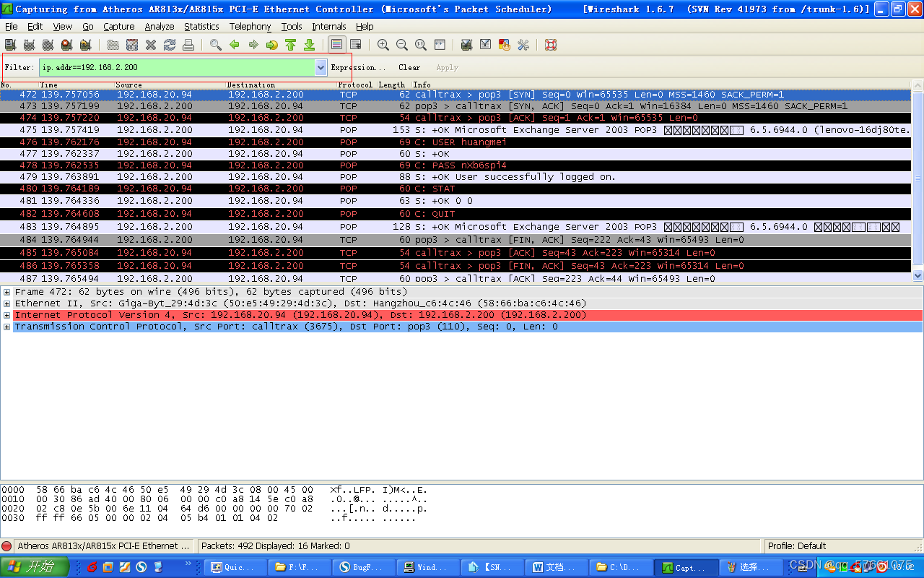Go to the first packet
924x578 pixels.
(289, 45)
